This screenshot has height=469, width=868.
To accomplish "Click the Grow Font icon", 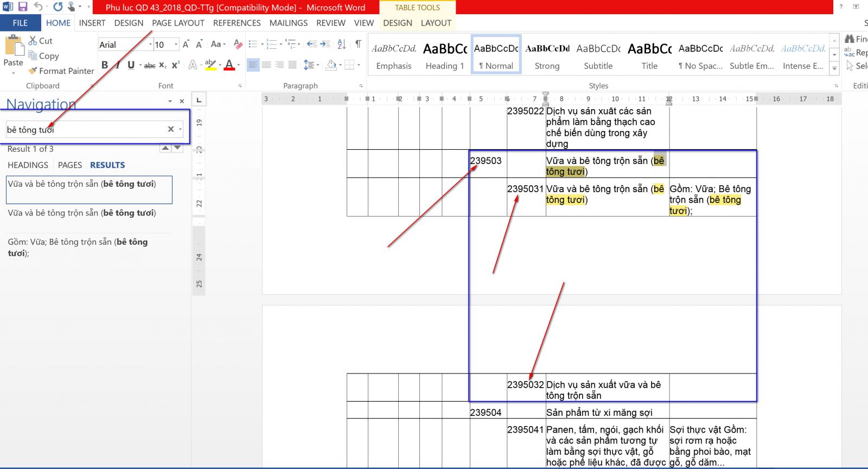I will coord(186,45).
